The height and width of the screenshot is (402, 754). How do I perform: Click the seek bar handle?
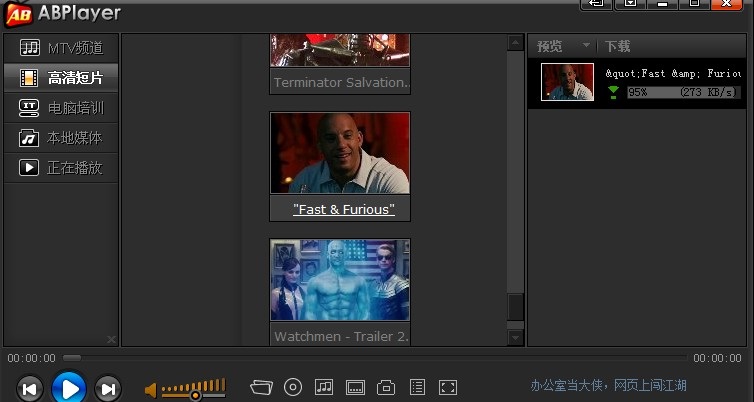point(72,358)
